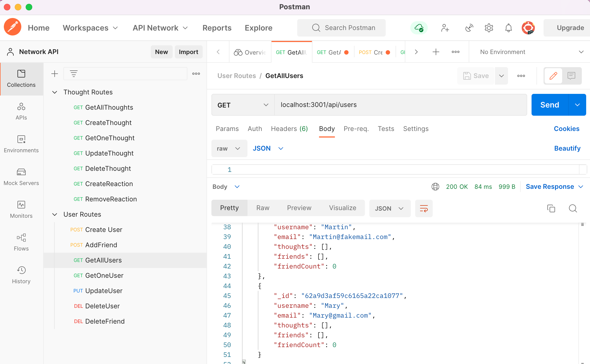This screenshot has height=364, width=590.
Task: Open the Monitors sidebar section
Action: tap(21, 210)
